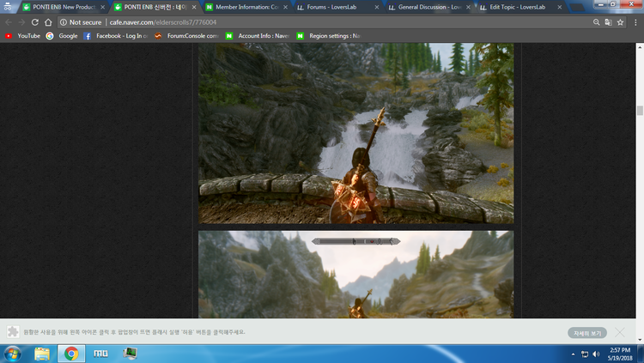Open the Home page button
This screenshot has height=363, width=644.
pos(48,22)
